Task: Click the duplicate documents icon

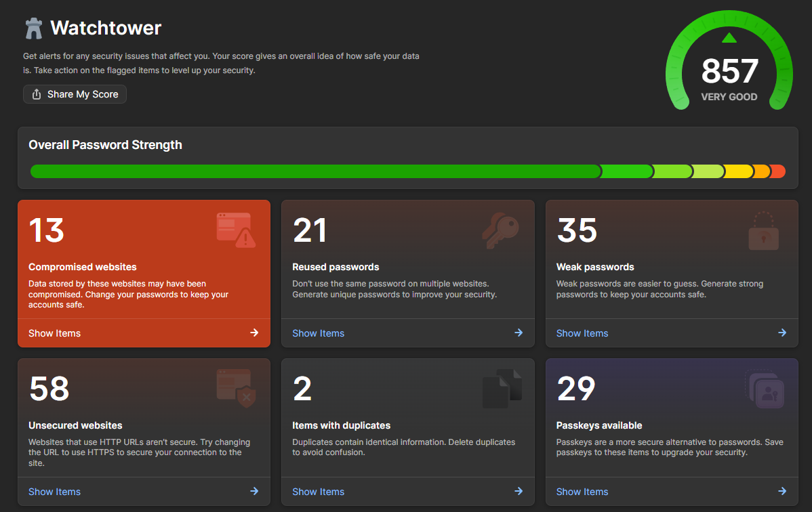Action: click(x=502, y=388)
